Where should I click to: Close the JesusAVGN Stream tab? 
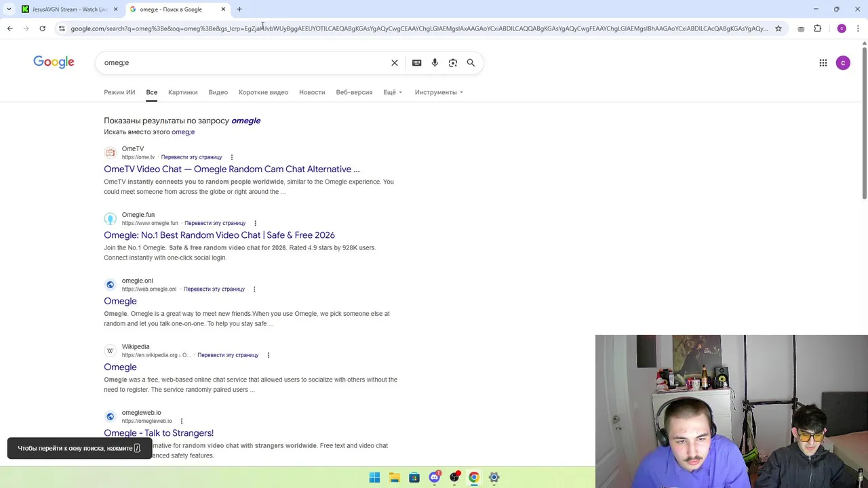(x=115, y=9)
